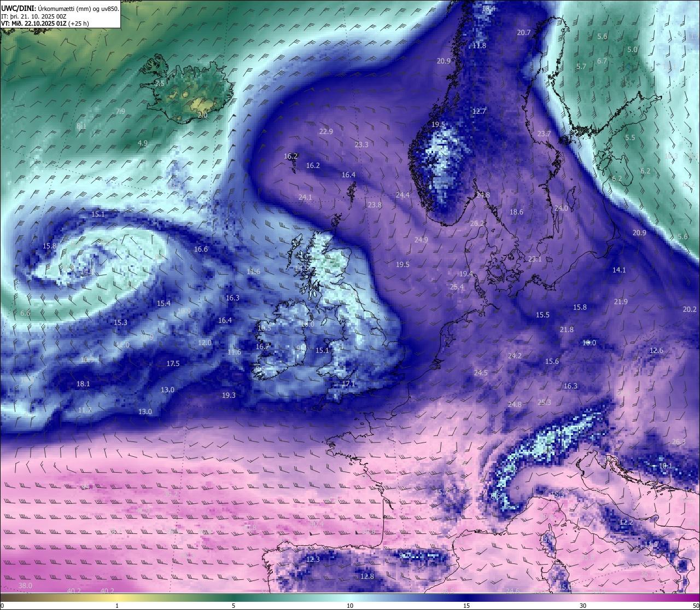Click the title 'UWC/DINI: Úrkomumætti (mm) og uv850.'

pyautogui.click(x=60, y=8)
